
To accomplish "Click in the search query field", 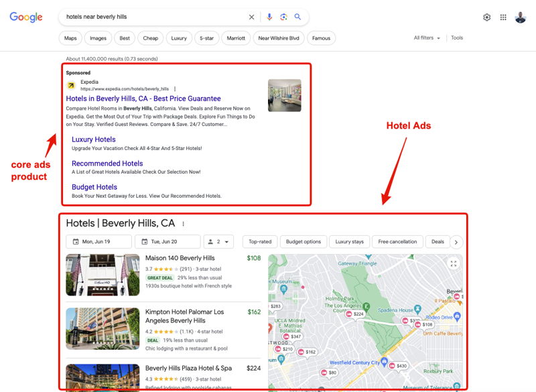I will [154, 17].
